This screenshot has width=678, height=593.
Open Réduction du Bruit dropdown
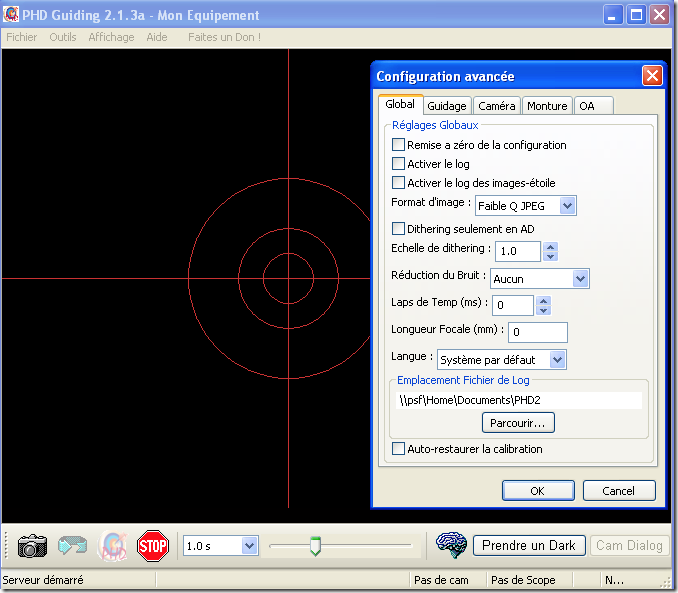pyautogui.click(x=580, y=279)
